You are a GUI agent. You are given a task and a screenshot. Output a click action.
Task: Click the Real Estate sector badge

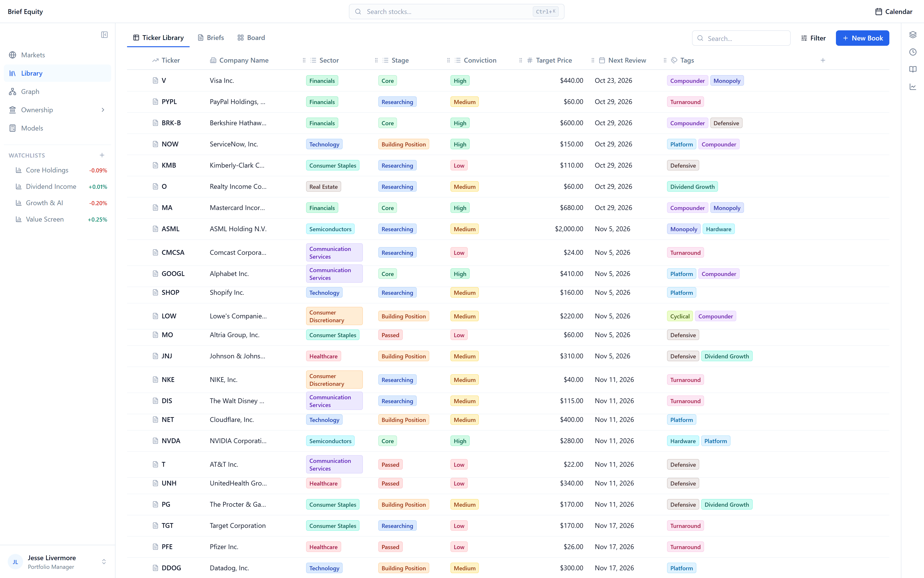tap(323, 187)
